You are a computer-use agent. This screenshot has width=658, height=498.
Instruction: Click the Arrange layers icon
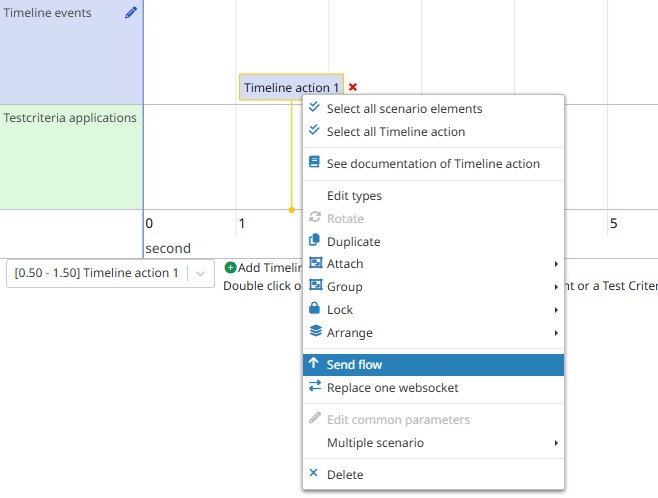(x=314, y=332)
